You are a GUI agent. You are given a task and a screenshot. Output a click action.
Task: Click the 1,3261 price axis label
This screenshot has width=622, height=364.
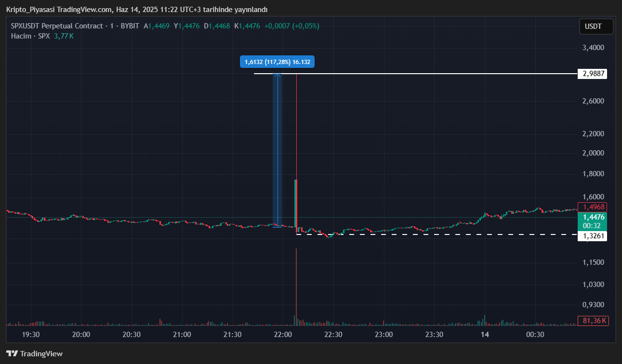tap(592, 236)
